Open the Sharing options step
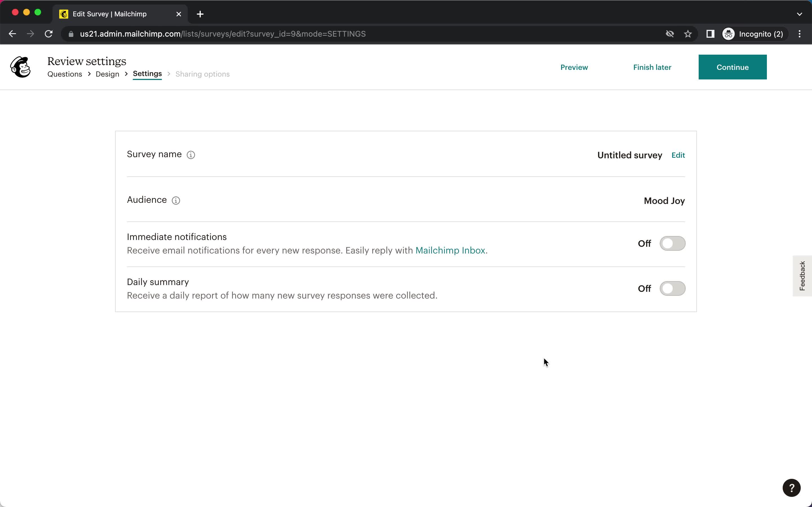Image resolution: width=812 pixels, height=507 pixels. coord(203,74)
